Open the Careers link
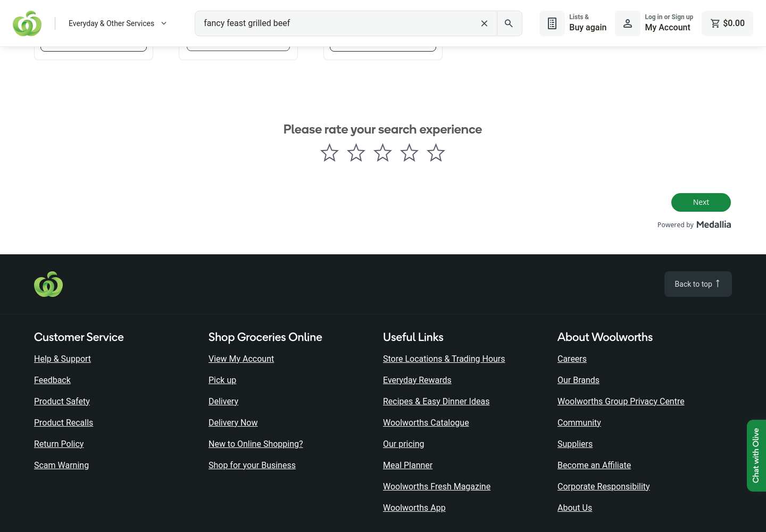Screen dimensions: 766x532 click(x=572, y=359)
